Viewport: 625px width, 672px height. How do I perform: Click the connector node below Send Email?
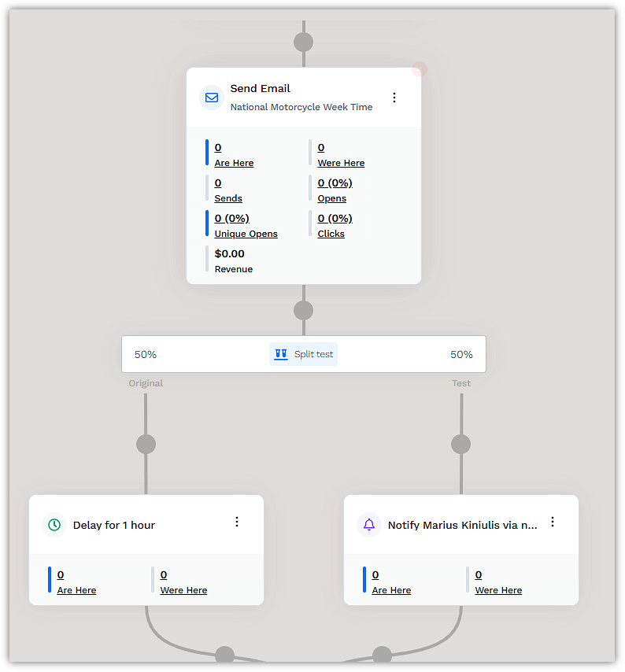[x=303, y=310]
